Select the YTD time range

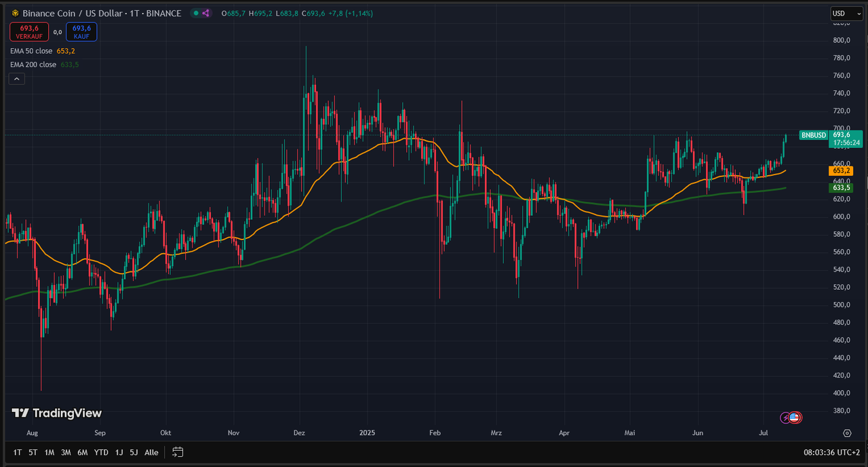[x=101, y=452]
